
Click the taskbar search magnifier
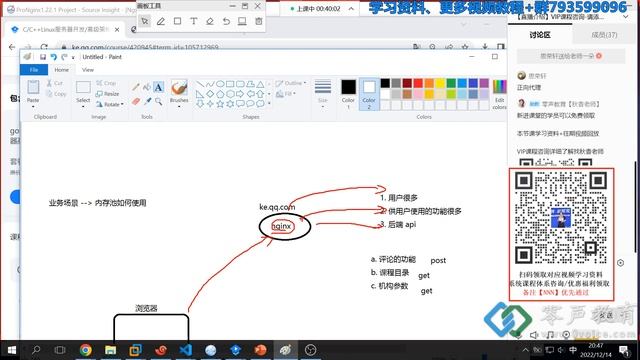[36, 350]
